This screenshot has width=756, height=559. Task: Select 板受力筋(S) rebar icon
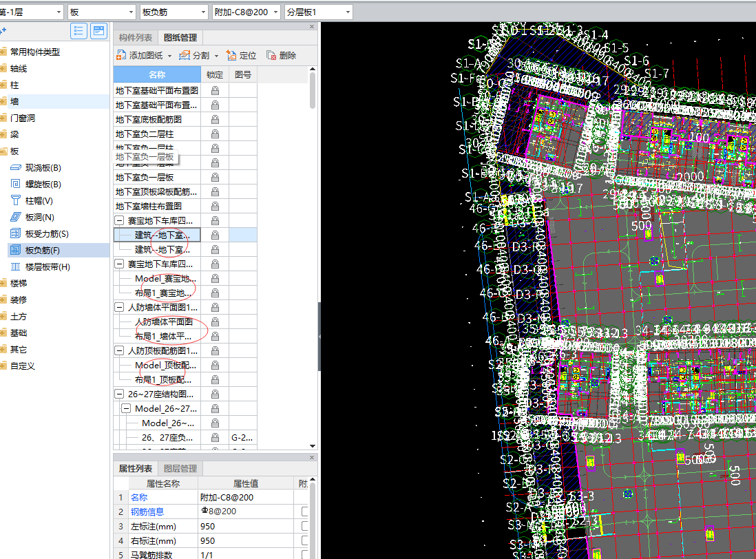point(15,234)
